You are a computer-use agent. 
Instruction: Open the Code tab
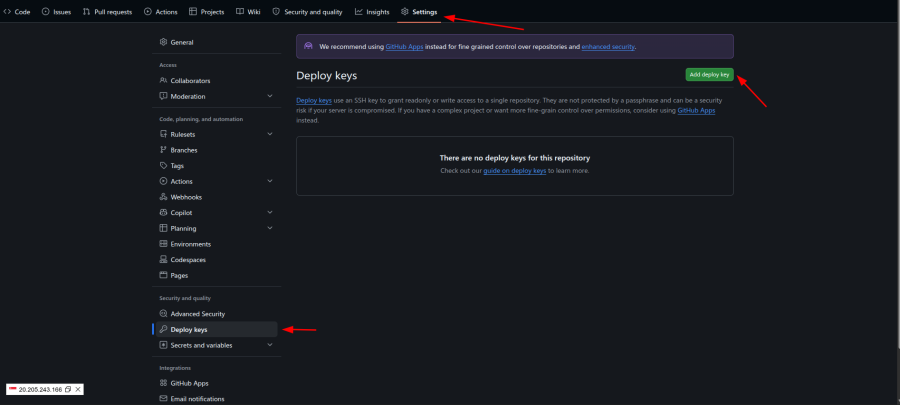point(17,11)
